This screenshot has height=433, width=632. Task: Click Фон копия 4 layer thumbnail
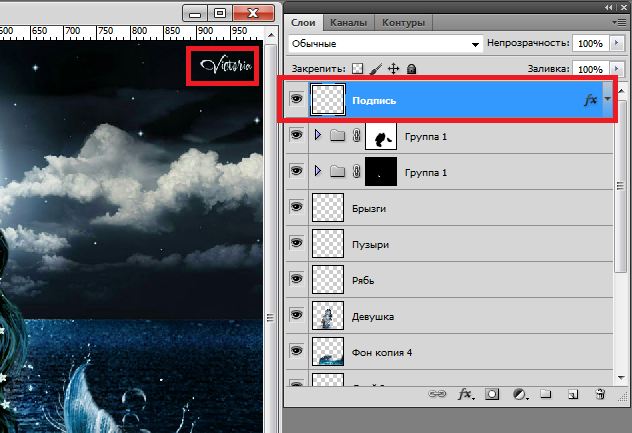(x=328, y=352)
